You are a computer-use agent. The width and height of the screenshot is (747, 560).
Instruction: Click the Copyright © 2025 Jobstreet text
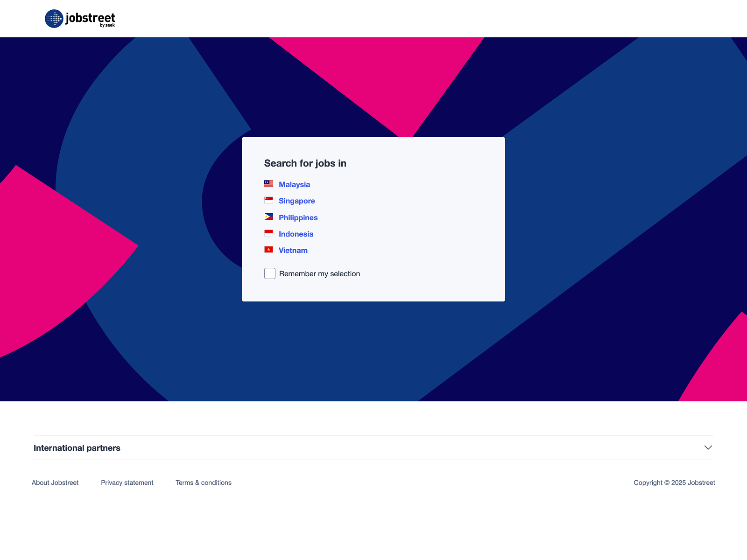674,483
